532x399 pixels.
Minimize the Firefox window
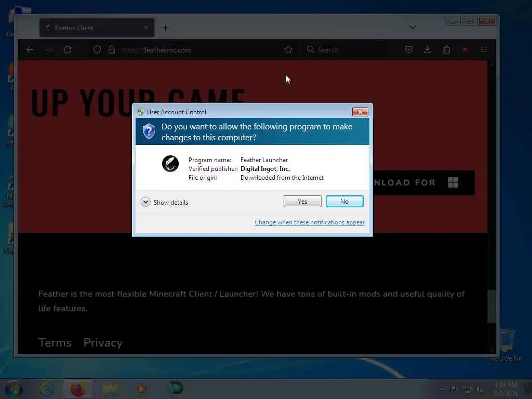point(453,21)
